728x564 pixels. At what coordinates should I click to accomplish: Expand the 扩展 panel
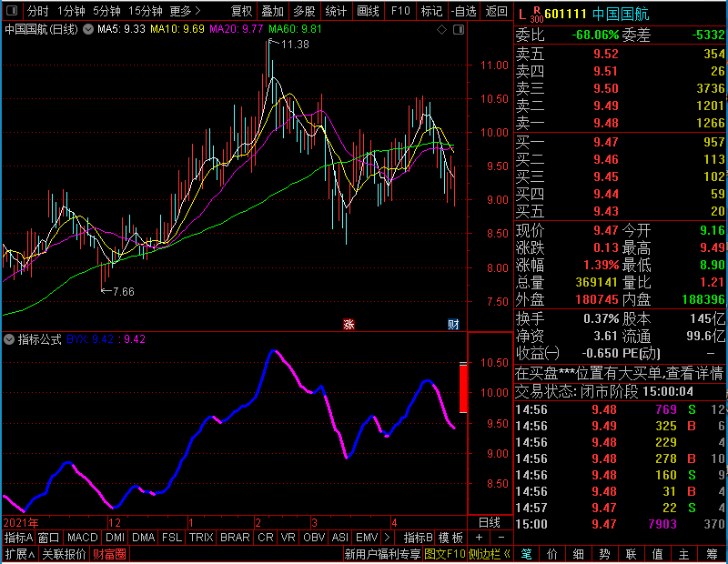click(20, 554)
